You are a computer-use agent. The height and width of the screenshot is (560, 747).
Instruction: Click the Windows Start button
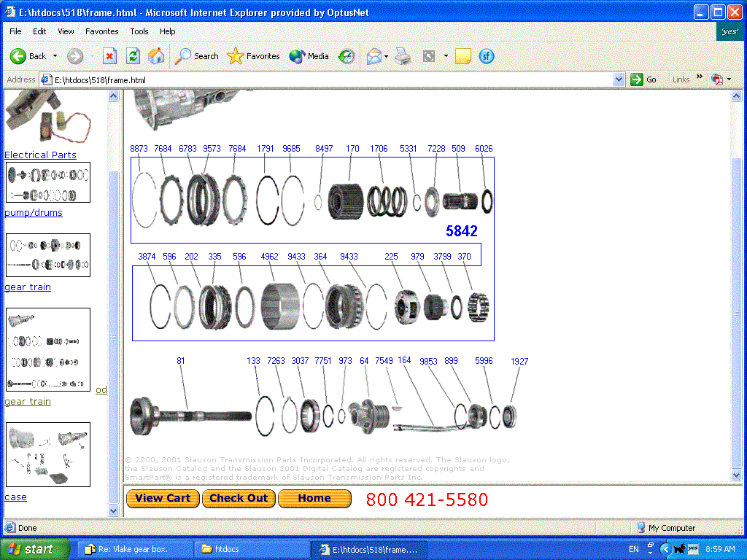tap(35, 549)
